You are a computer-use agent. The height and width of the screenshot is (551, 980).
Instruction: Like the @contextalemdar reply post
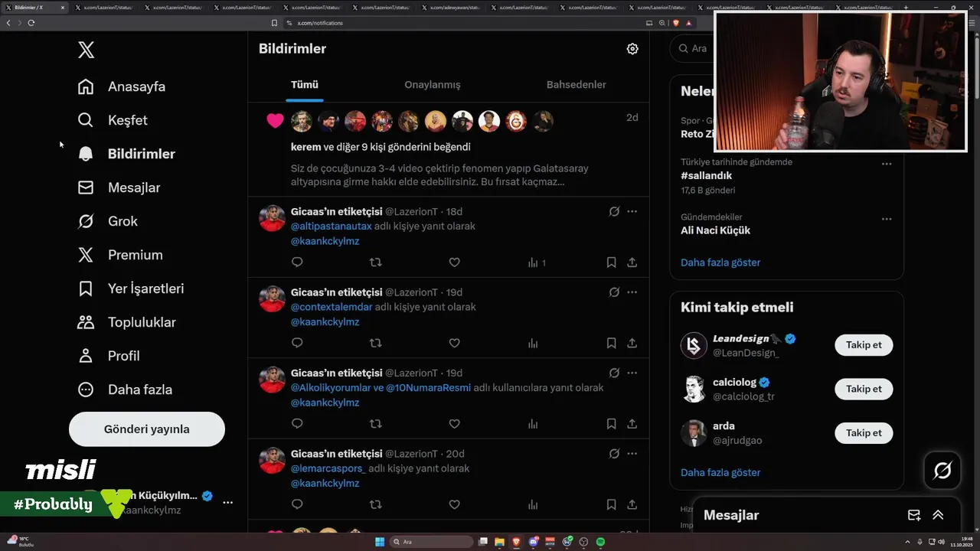point(454,343)
